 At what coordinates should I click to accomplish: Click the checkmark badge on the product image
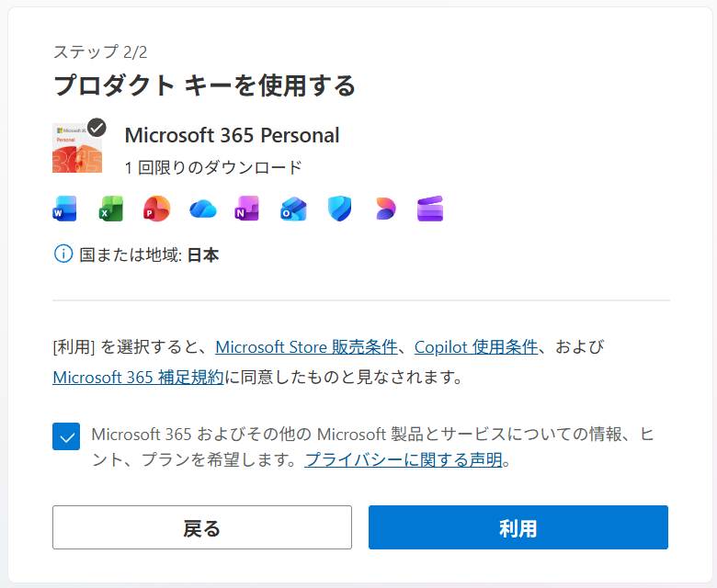click(97, 128)
